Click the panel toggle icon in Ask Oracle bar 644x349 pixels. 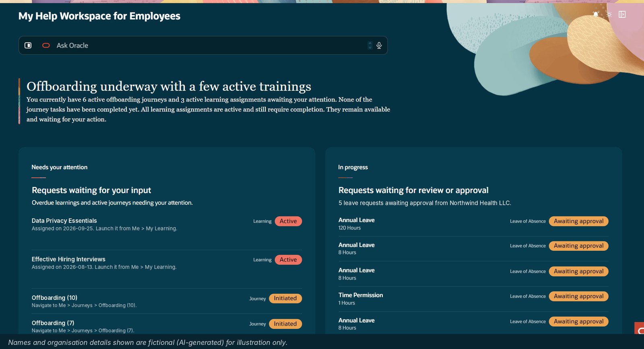28,46
